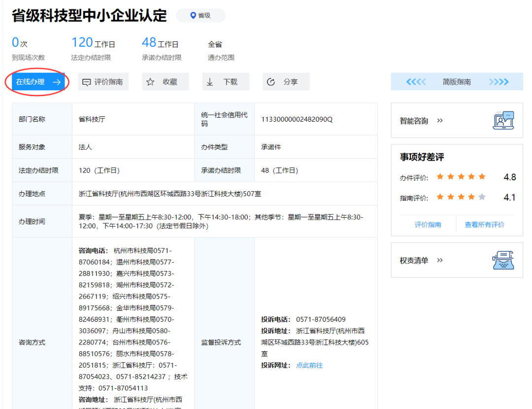The width and height of the screenshot is (532, 409).
Task: Follow the 点此前往 complaint website link
Action: pyautogui.click(x=309, y=365)
